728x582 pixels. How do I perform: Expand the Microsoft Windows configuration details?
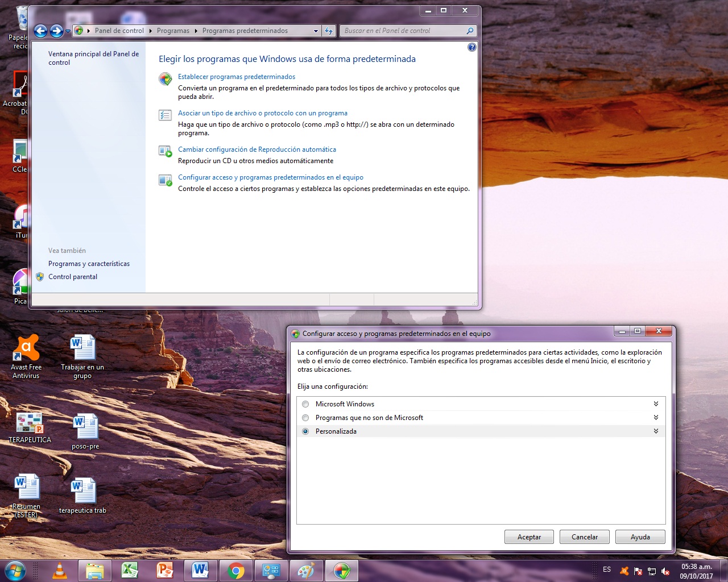pyautogui.click(x=655, y=404)
